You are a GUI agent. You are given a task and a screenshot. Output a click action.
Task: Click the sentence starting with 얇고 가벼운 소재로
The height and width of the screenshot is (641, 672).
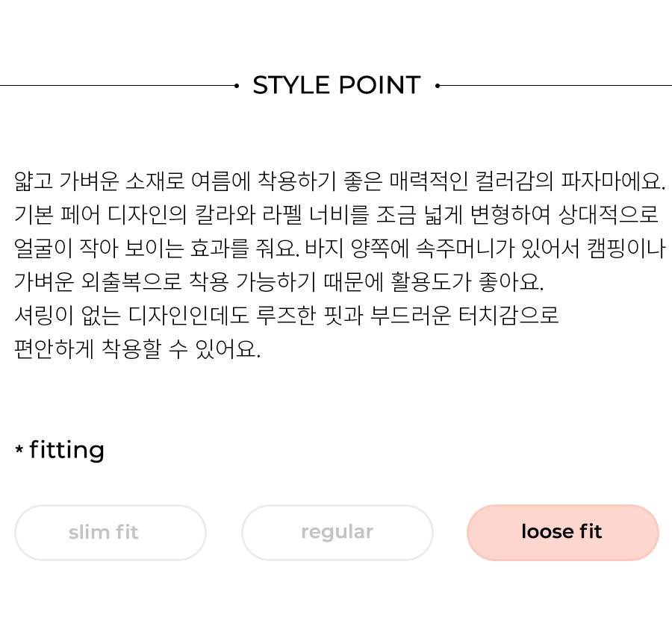tap(340, 181)
